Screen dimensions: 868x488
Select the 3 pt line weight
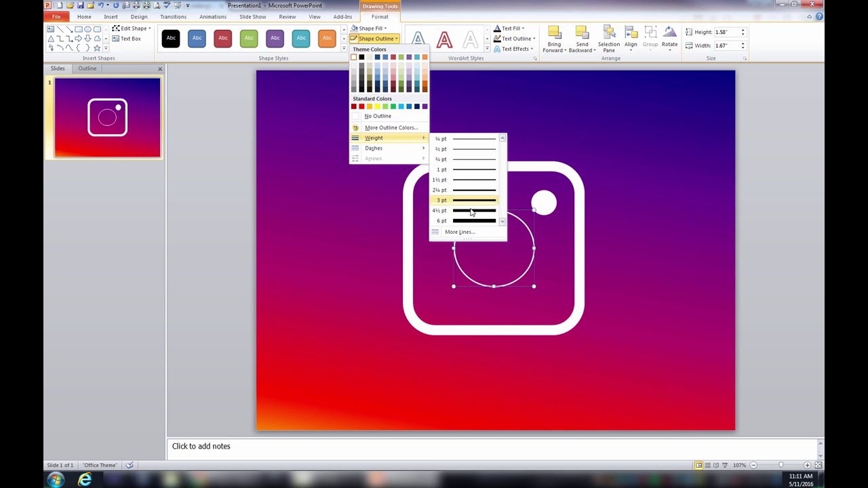pos(465,200)
